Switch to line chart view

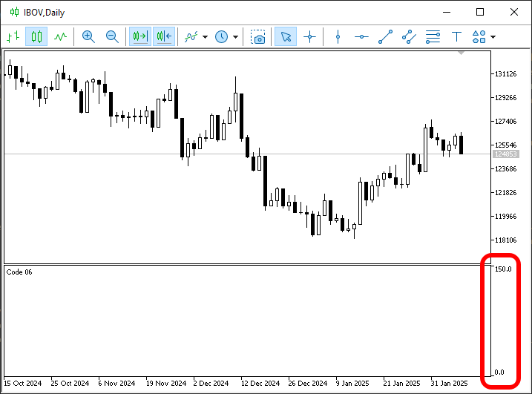click(60, 36)
